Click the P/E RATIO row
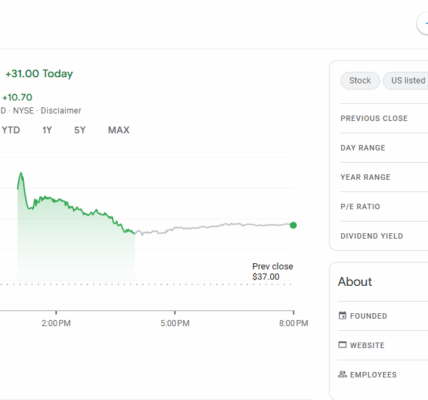This screenshot has width=428, height=400. (384, 206)
